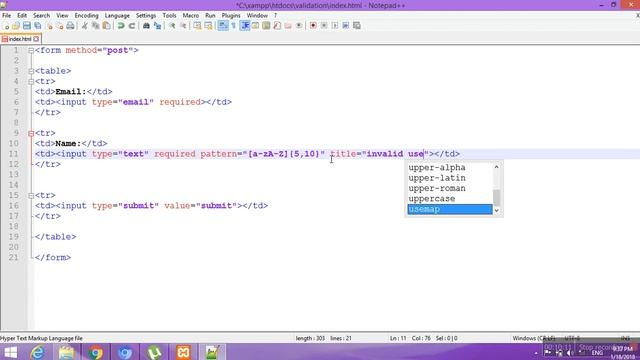Choose upper-roman from autocomplete list

(x=450, y=189)
